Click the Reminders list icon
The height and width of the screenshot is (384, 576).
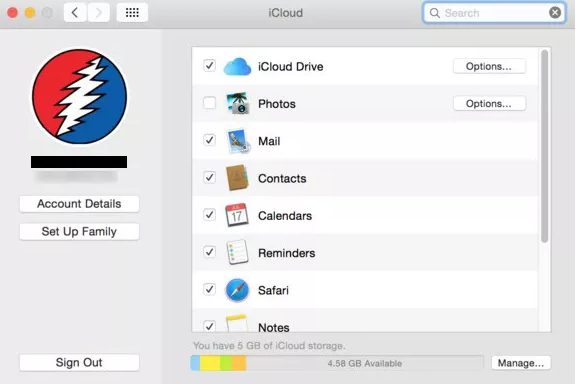click(237, 252)
